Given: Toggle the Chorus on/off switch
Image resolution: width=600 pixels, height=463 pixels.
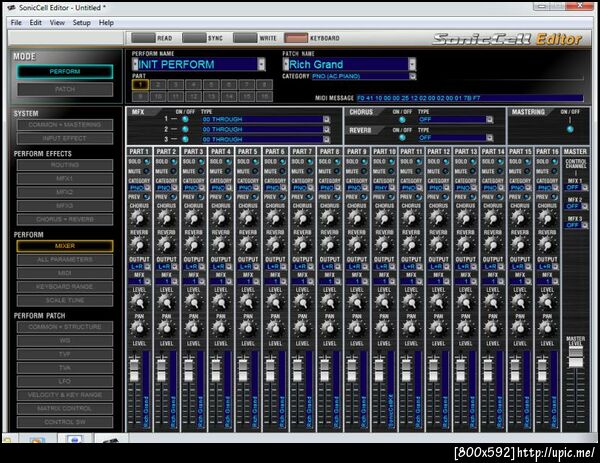Looking at the screenshot, I should click(x=401, y=118).
